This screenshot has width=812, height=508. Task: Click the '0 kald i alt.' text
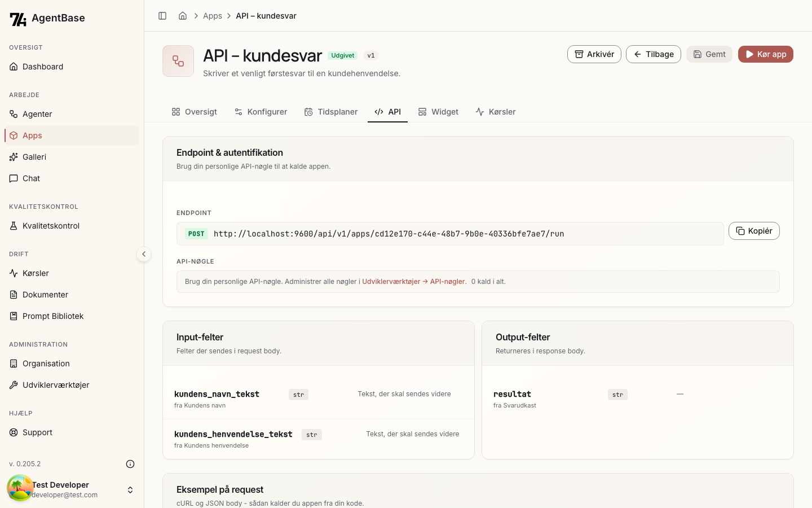pyautogui.click(x=488, y=282)
